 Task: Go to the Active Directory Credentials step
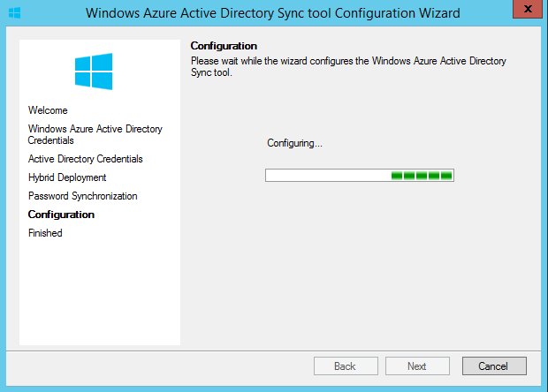coord(86,159)
